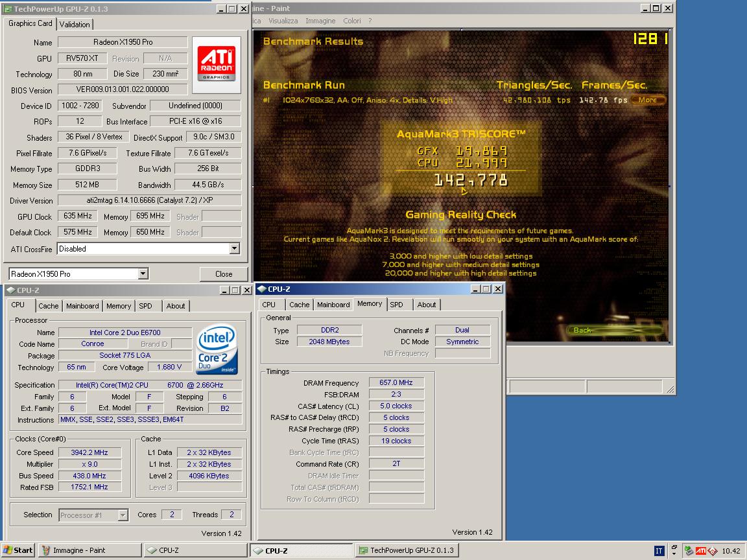
Task: Activate first CPU-Z taskbar button
Action: click(x=196, y=550)
